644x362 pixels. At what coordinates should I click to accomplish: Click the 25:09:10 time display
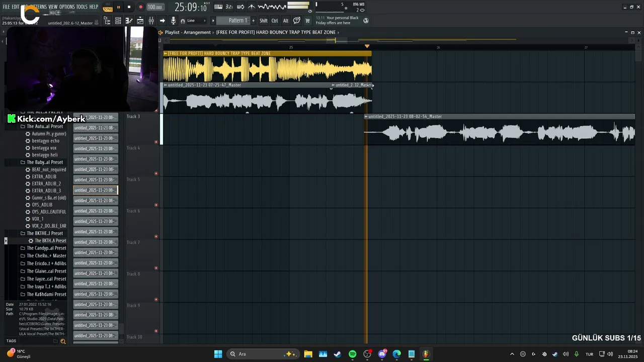click(x=191, y=8)
